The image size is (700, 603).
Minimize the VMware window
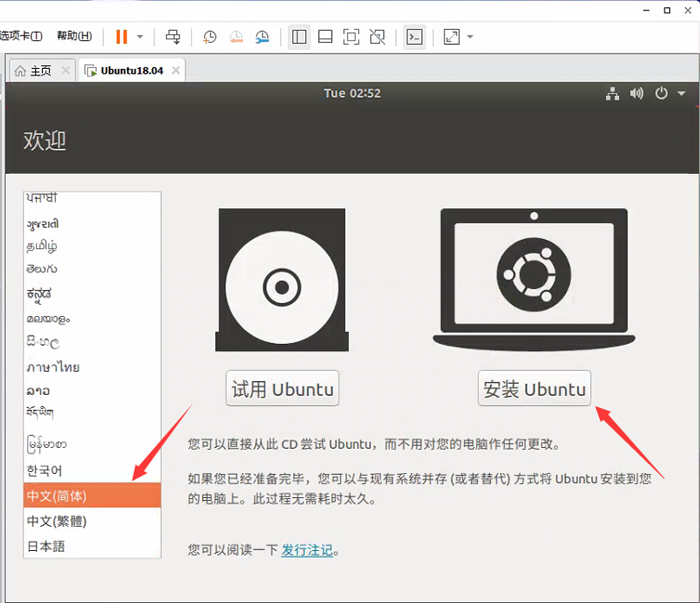(646, 10)
